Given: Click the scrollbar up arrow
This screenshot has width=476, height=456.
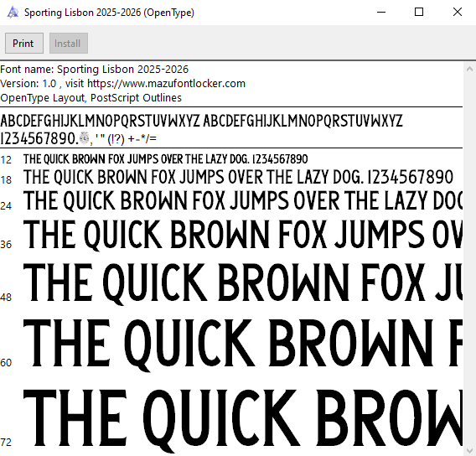Looking at the screenshot, I should click(x=469, y=70).
